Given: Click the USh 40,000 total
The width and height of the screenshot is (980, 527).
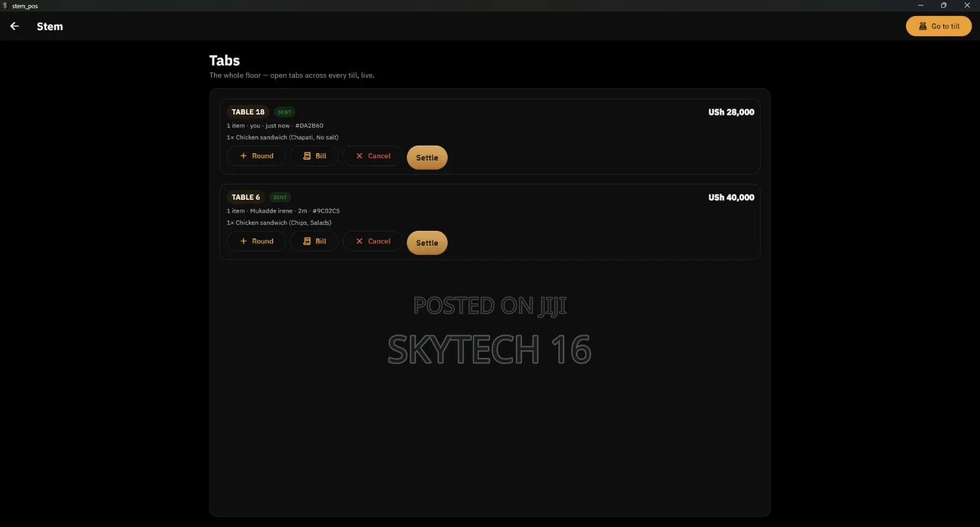Looking at the screenshot, I should [731, 197].
